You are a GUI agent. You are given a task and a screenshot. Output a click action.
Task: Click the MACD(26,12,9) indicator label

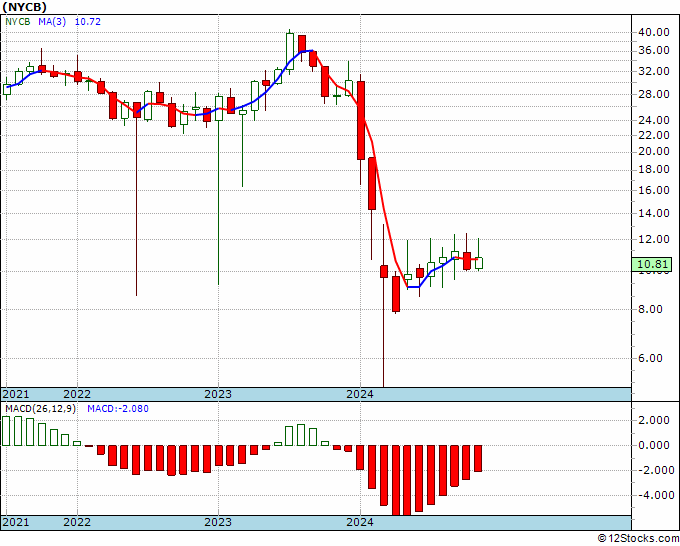(40, 409)
